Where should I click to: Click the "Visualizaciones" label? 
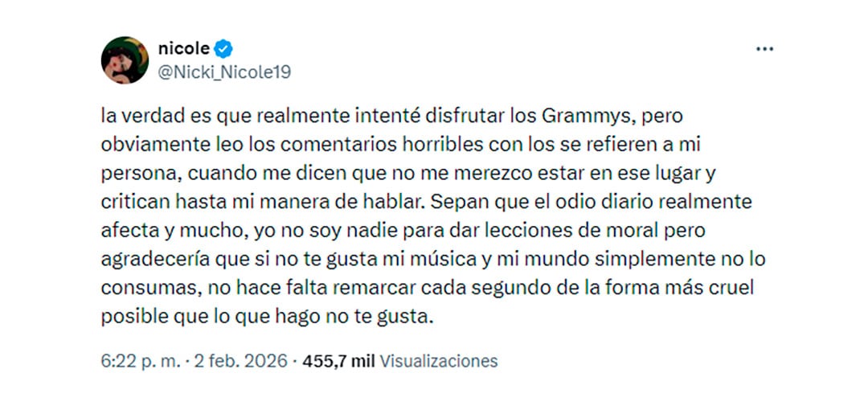(438, 361)
